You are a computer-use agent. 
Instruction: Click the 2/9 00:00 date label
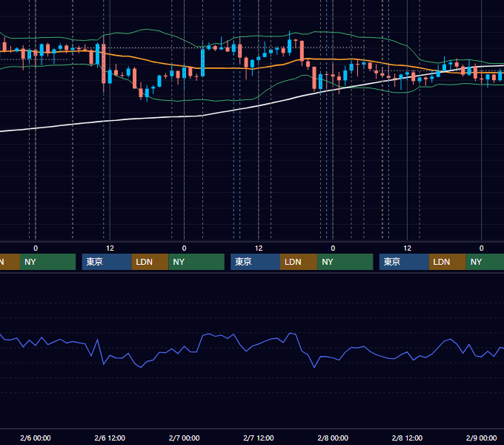pos(481,438)
